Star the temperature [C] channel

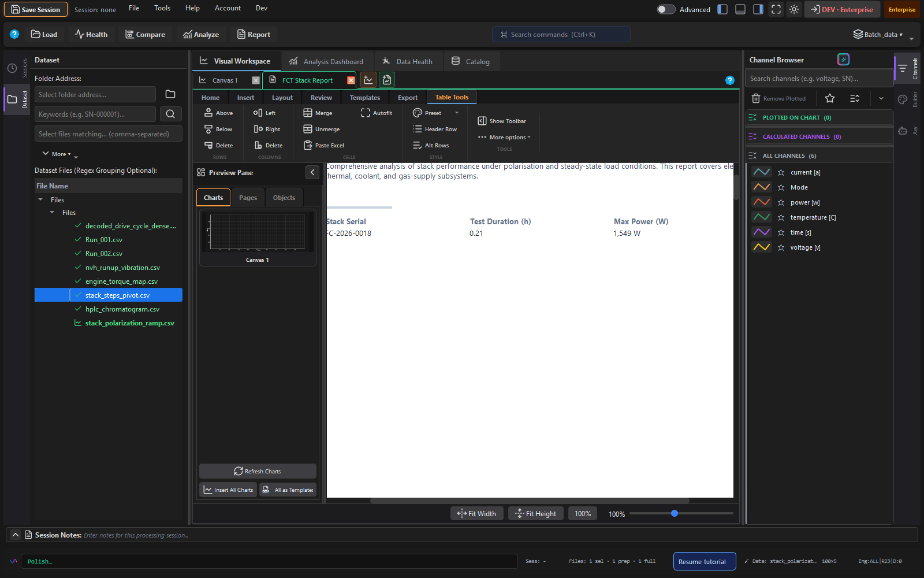[x=781, y=217]
